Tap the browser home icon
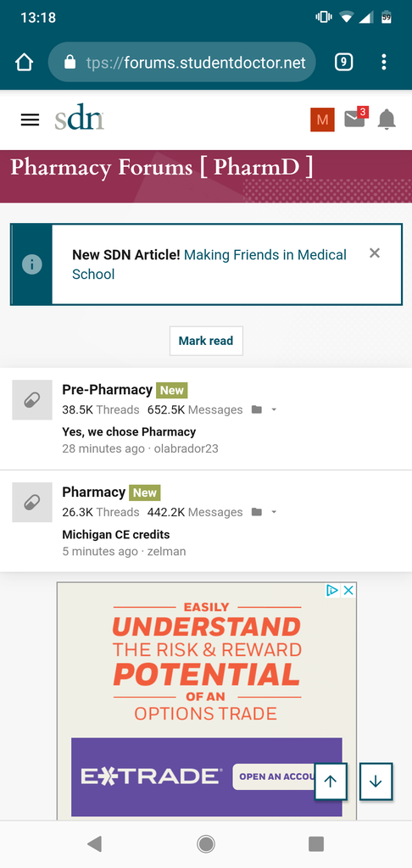 click(25, 62)
